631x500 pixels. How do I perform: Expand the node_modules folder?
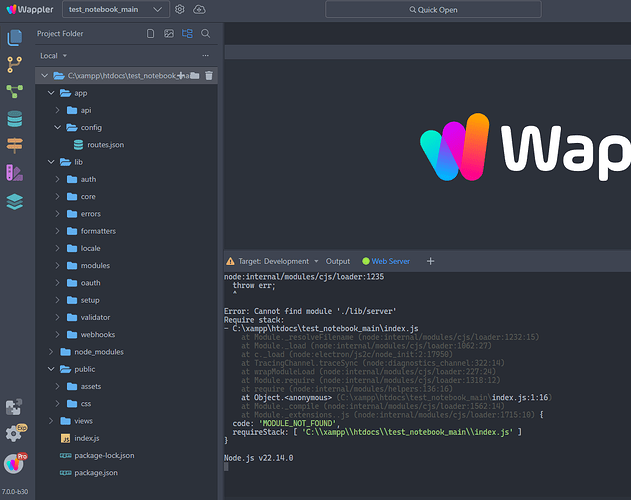pyautogui.click(x=51, y=352)
